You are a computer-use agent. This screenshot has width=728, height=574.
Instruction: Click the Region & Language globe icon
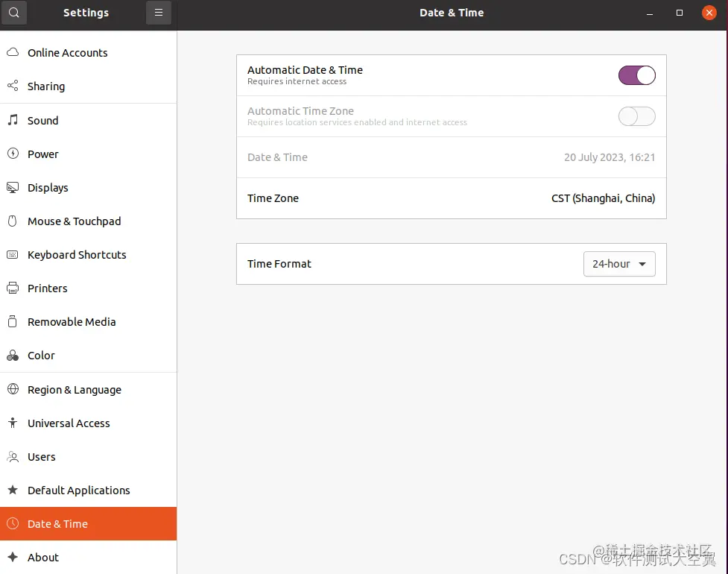coord(13,389)
